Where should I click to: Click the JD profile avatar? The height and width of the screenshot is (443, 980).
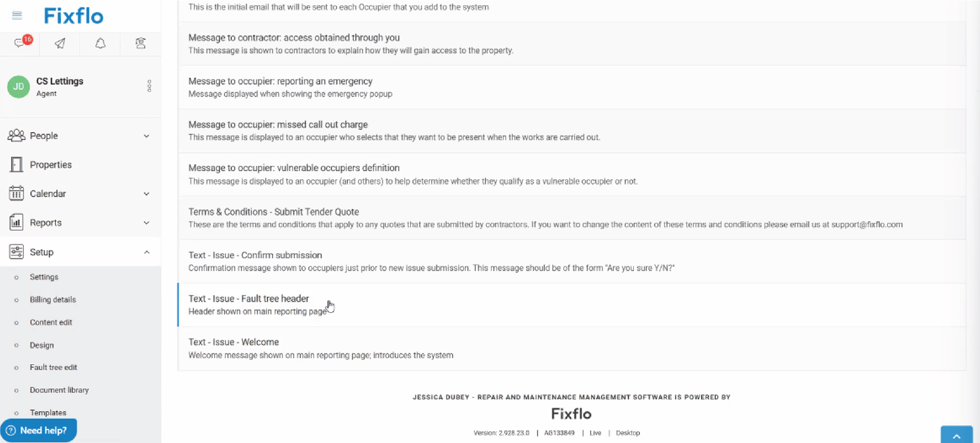pyautogui.click(x=19, y=87)
